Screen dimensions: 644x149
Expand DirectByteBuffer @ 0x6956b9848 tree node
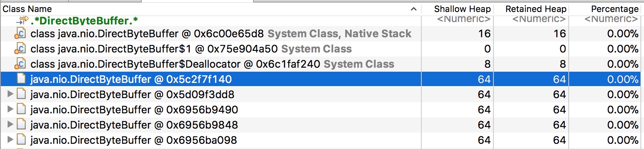[10, 125]
